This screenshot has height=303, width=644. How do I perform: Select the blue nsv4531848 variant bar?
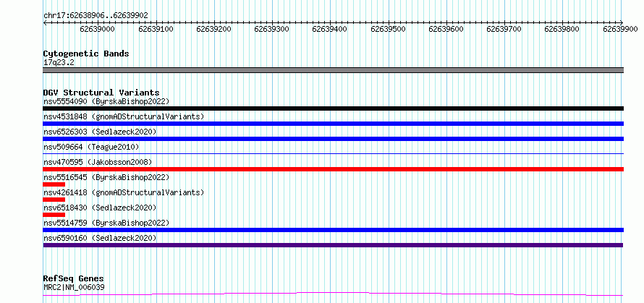tap(333, 124)
